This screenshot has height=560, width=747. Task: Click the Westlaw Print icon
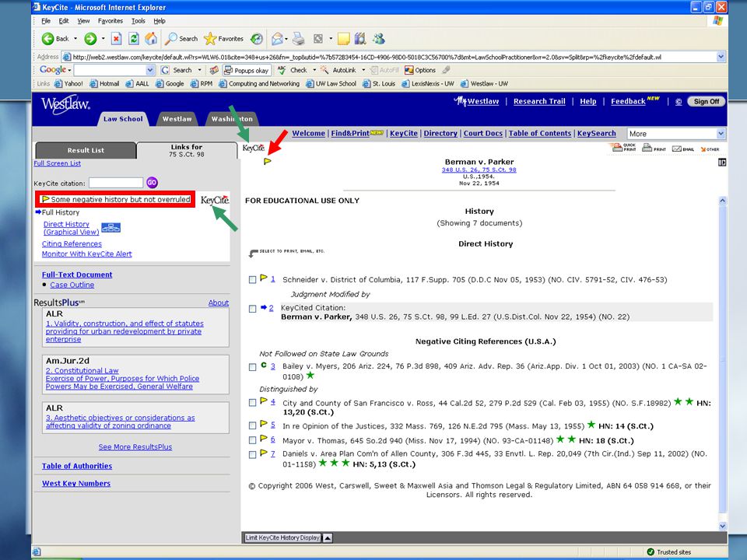click(654, 148)
